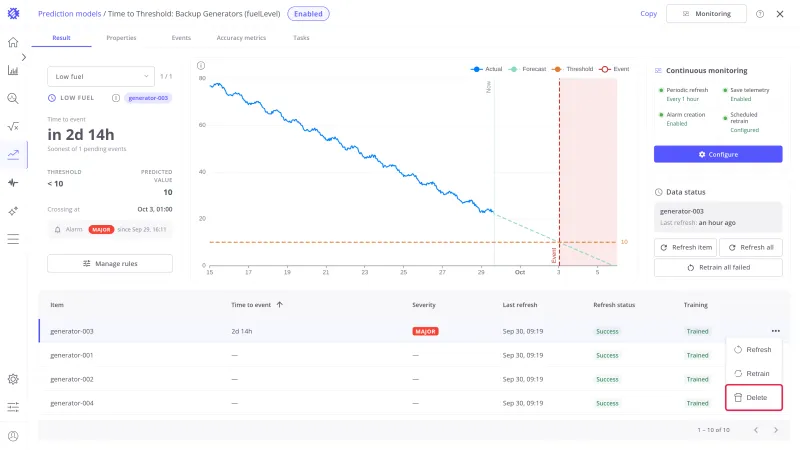Open generator-003 row three-dot menu
This screenshot has height=450, width=800.
pos(776,331)
